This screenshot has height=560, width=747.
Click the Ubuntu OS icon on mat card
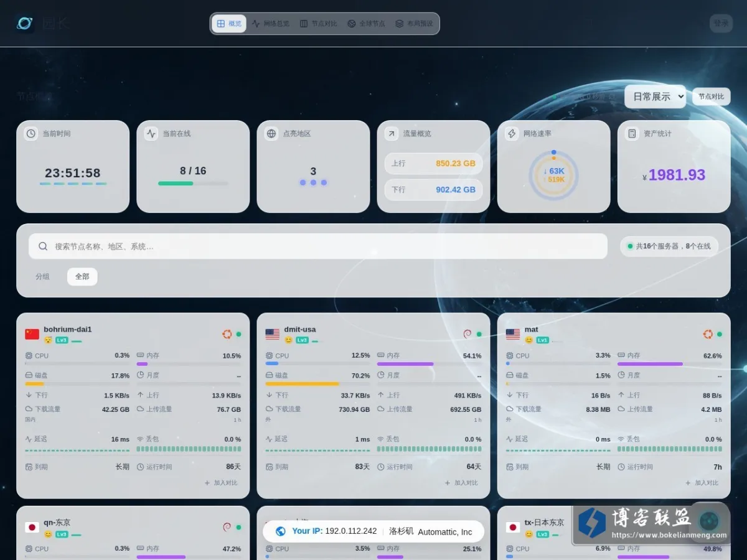708,334
